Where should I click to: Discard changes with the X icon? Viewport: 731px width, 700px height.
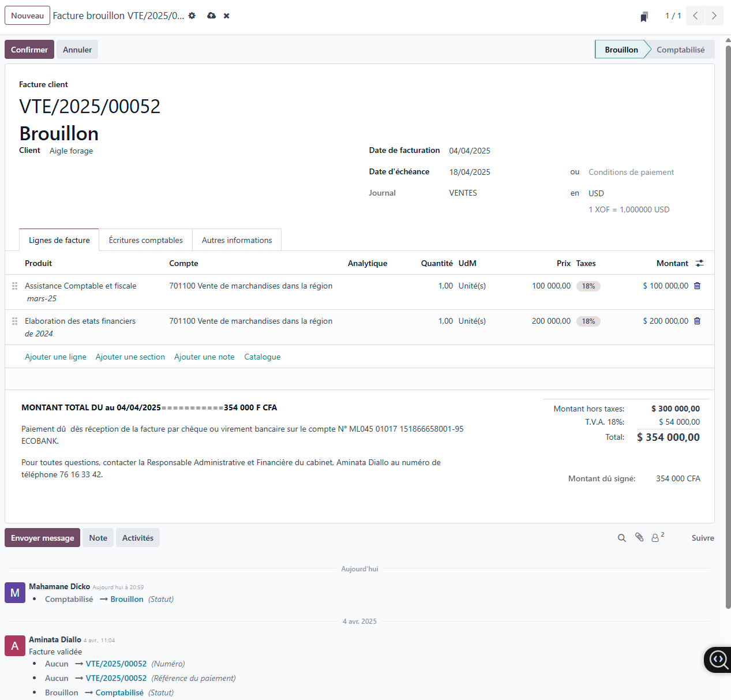coord(227,16)
